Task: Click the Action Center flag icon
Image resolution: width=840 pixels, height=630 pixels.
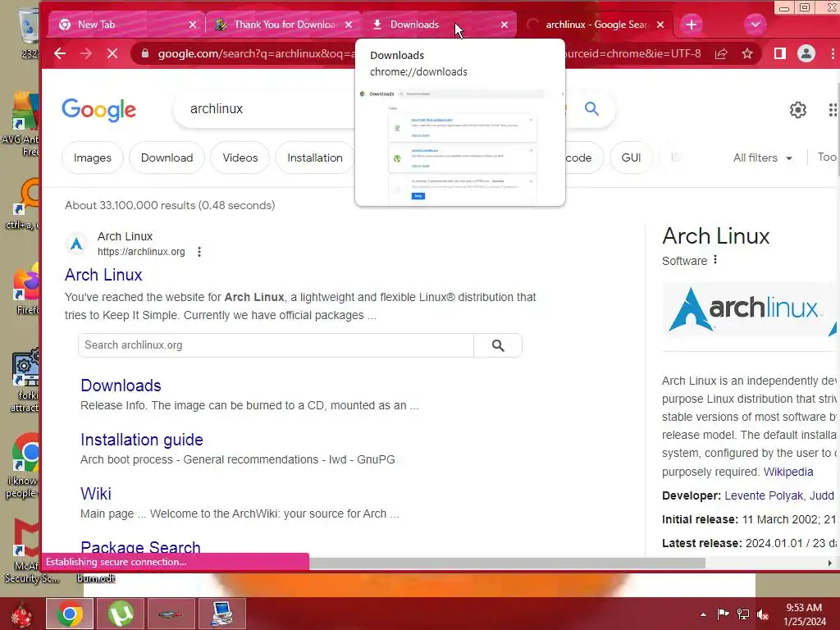Action: click(x=723, y=614)
